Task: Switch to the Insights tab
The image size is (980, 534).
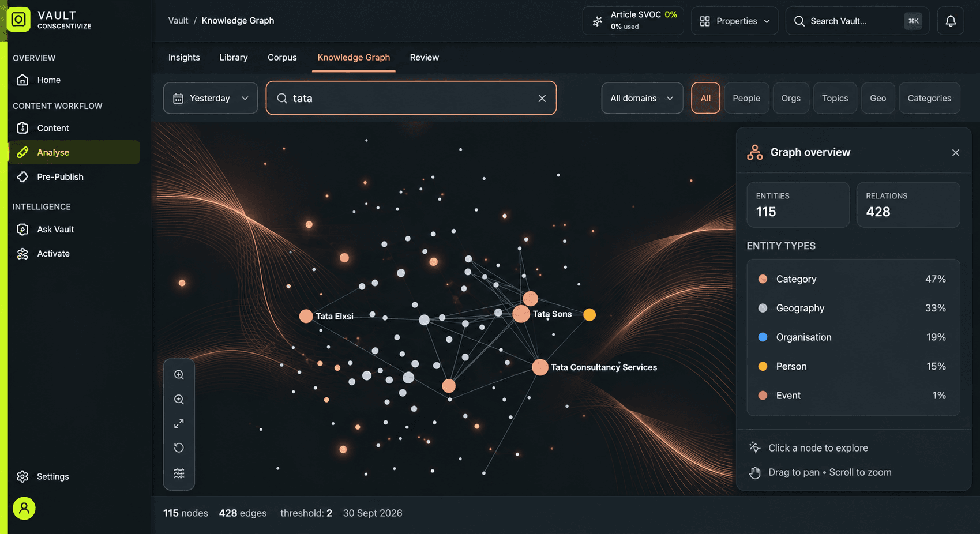Action: (x=184, y=58)
